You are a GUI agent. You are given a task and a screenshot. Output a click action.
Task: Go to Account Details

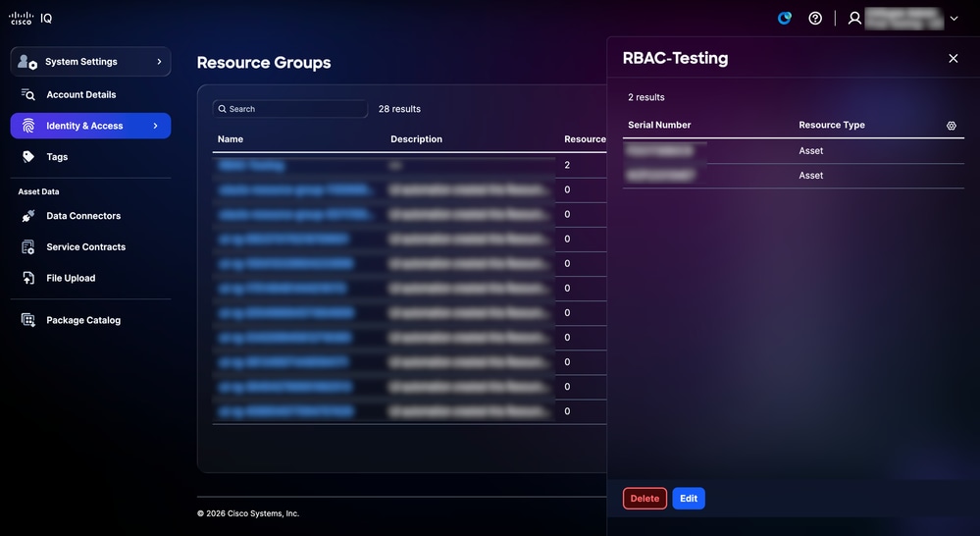81,94
